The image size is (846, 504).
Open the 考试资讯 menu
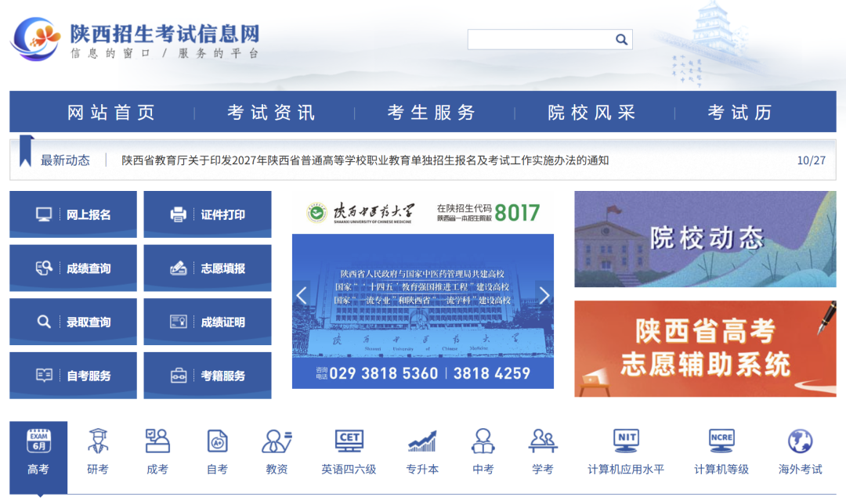tap(271, 112)
